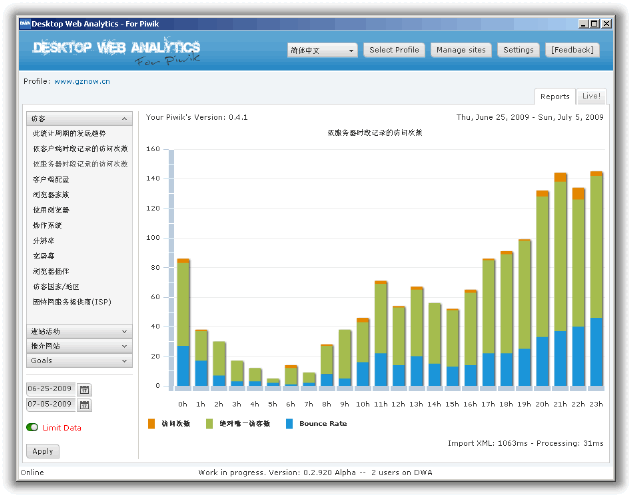Screen dimensions: 632x497
Task: Click the 0h bar in the chart
Action: pyautogui.click(x=183, y=322)
